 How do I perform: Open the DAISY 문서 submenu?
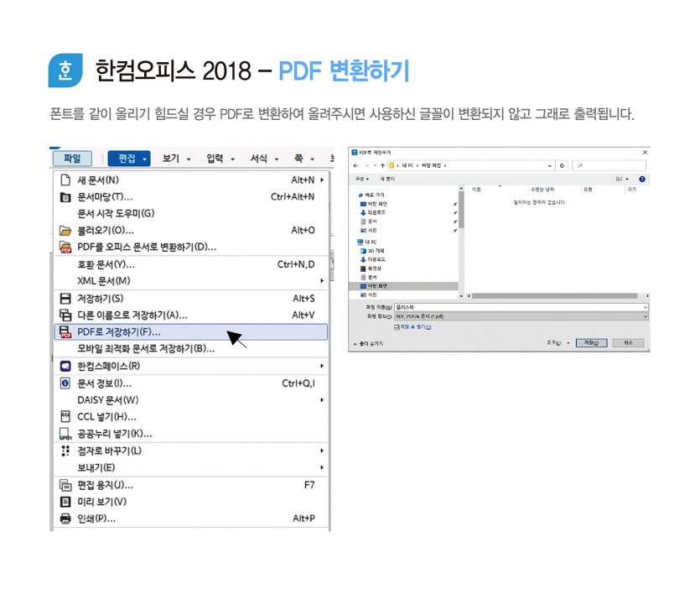191,399
